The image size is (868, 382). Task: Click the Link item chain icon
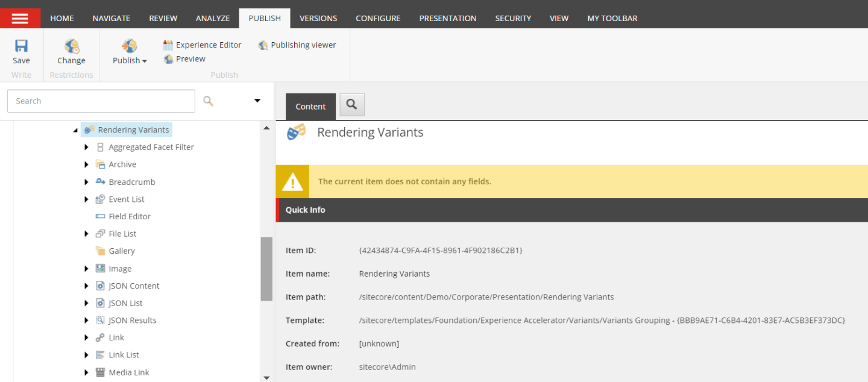[100, 337]
